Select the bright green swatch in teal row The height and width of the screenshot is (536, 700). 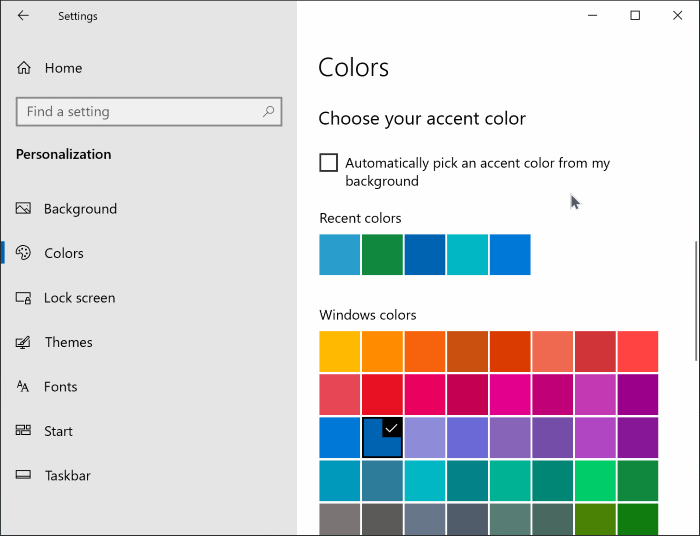coord(596,481)
